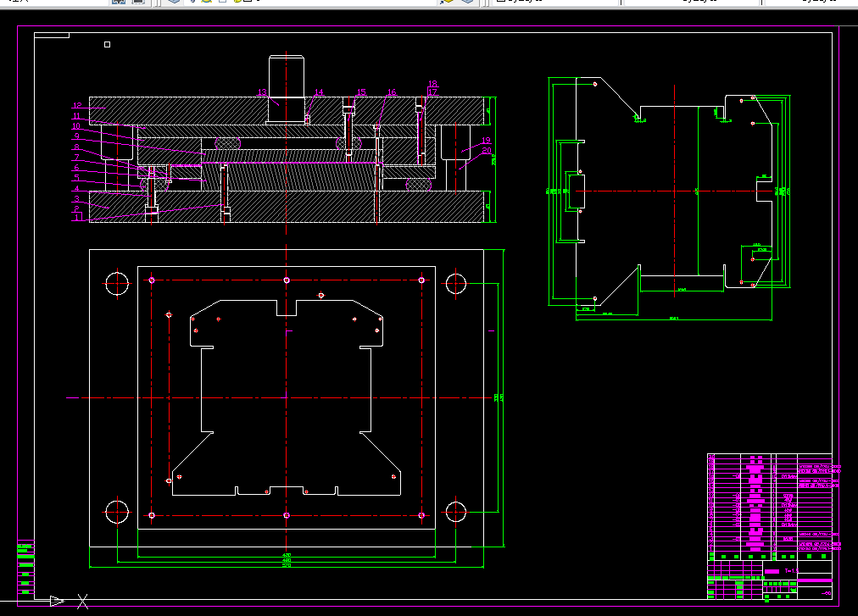This screenshot has height=616, width=858.
Task: Pick the center notch of blank profile
Action: (x=287, y=308)
